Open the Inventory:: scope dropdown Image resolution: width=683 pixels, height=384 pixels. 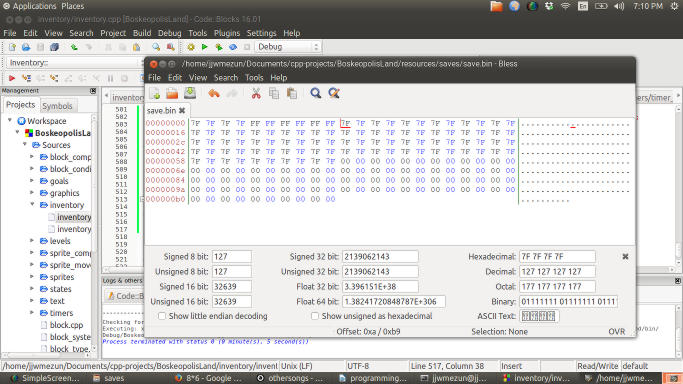click(x=74, y=63)
